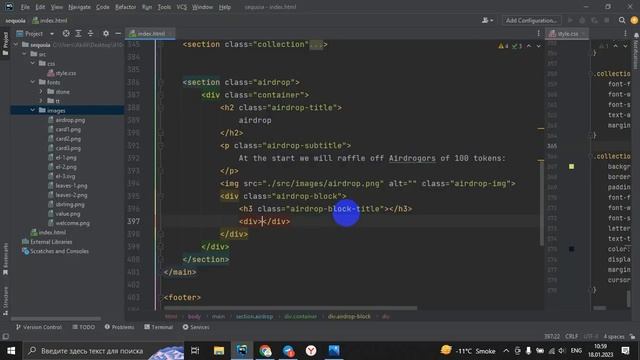Image resolution: width=640 pixels, height=360 pixels.
Task: Click the Debug bug icon
Action: 582,20
